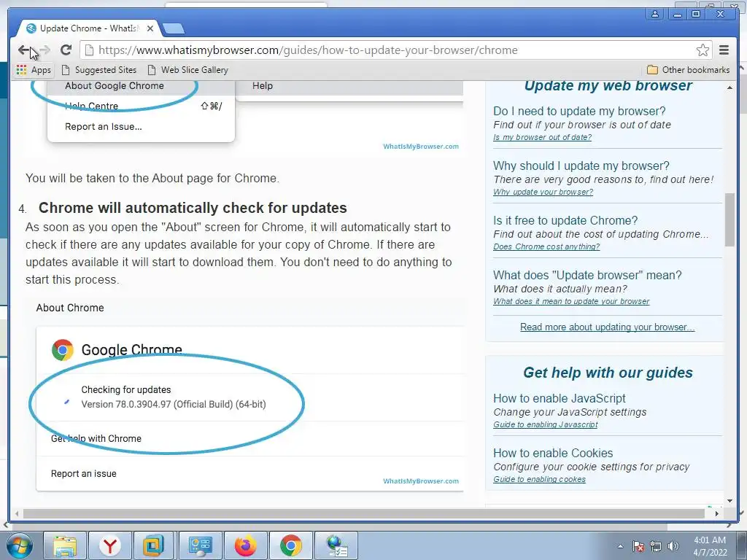Click the taskbar clock showing 4:01 AM
This screenshot has height=560, width=747.
tap(710, 546)
